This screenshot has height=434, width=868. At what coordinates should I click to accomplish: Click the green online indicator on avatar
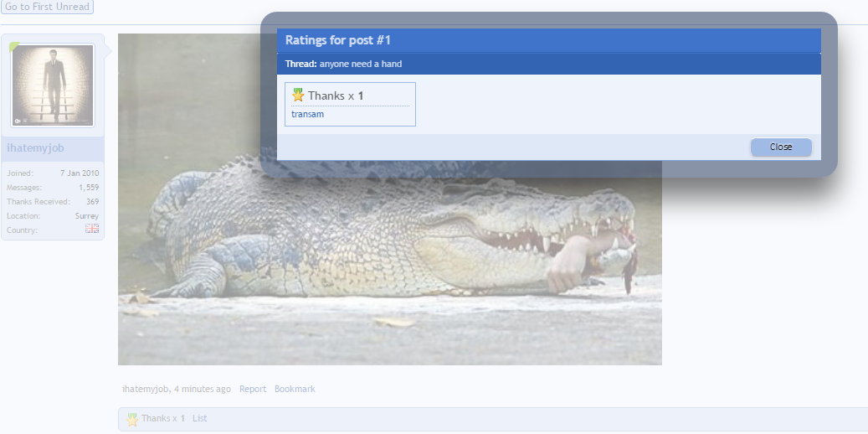(x=13, y=47)
